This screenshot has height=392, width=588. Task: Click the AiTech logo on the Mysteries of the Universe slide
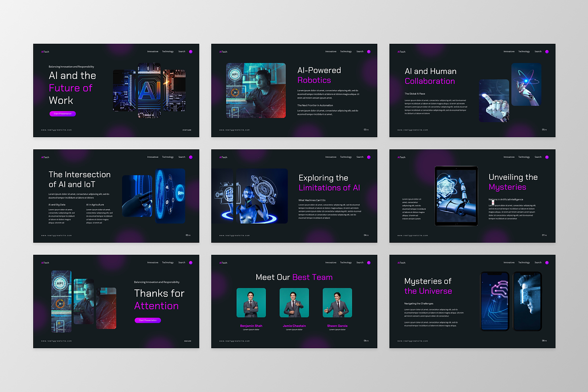[401, 263]
